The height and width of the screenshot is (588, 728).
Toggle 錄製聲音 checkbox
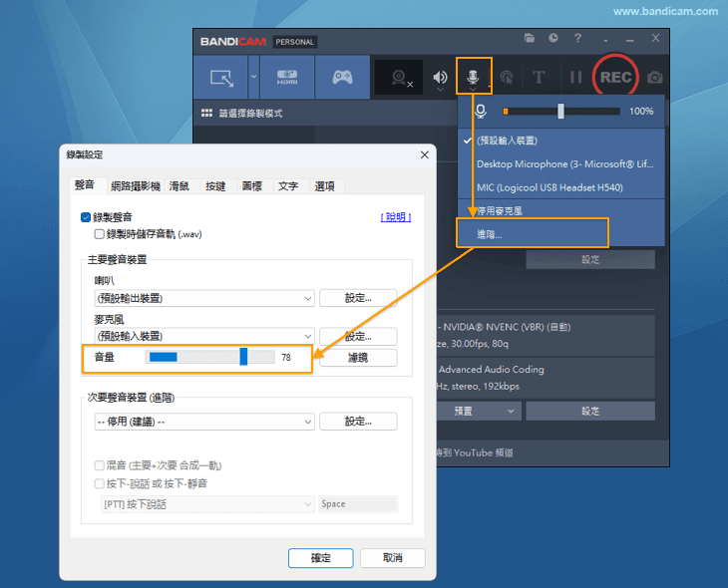pyautogui.click(x=86, y=217)
